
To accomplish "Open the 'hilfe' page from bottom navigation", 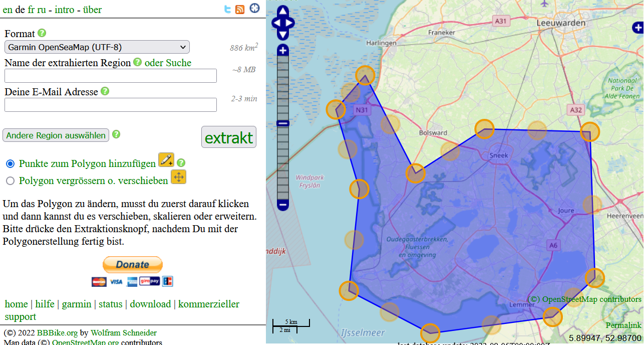I will pos(45,304).
